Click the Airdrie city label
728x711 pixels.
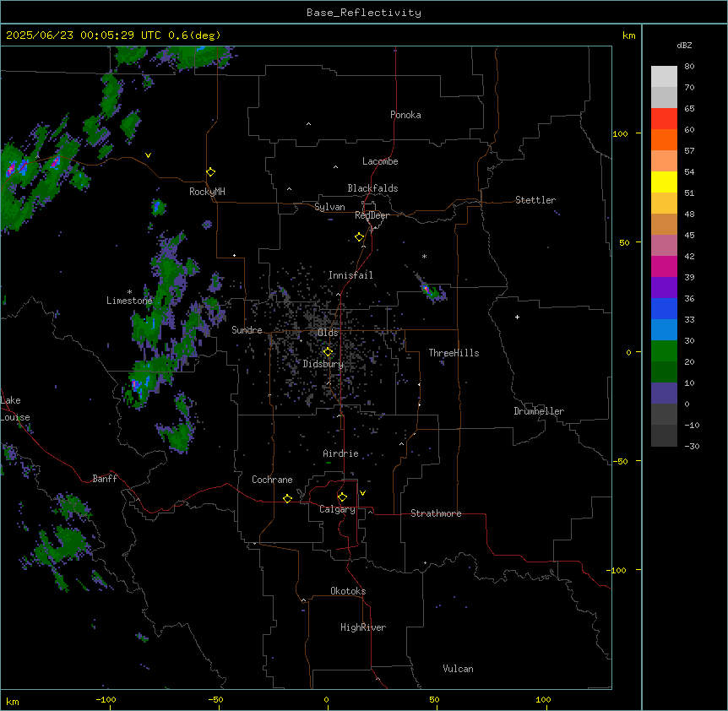[341, 453]
